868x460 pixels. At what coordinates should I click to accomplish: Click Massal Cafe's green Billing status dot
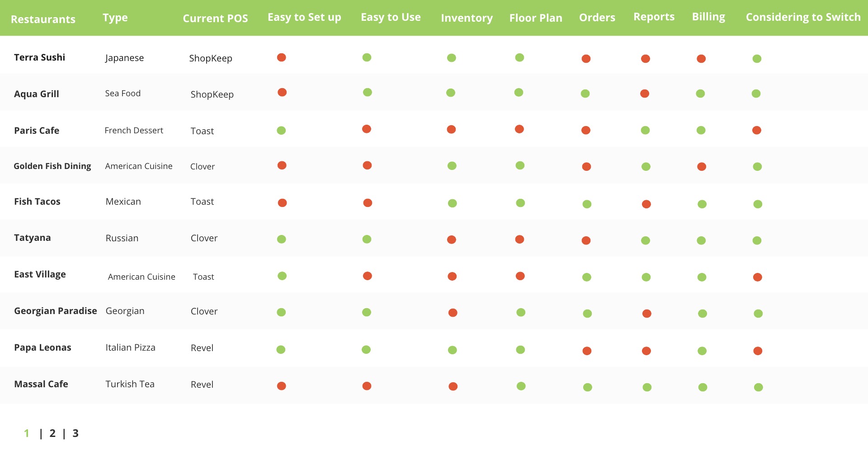[703, 387]
